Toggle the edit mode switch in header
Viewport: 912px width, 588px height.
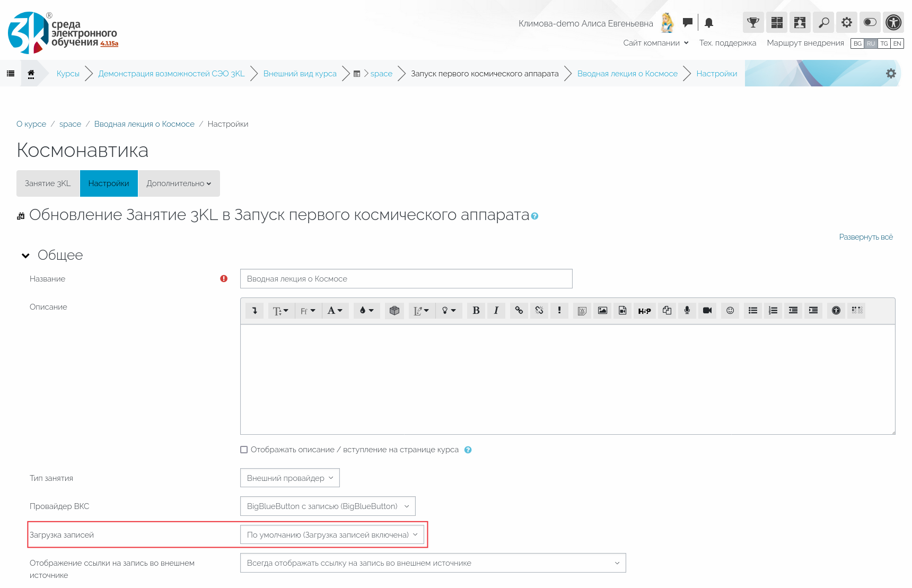click(x=870, y=23)
